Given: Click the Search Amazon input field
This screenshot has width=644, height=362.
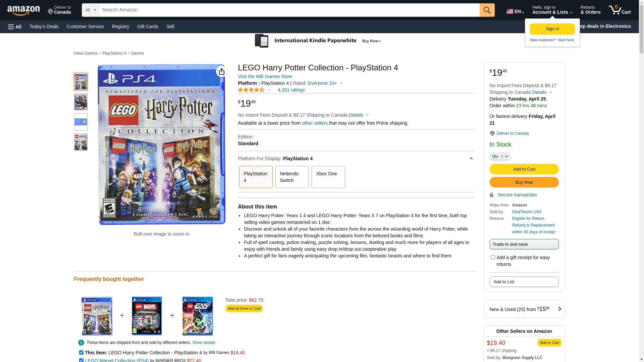Looking at the screenshot, I should click(x=289, y=10).
